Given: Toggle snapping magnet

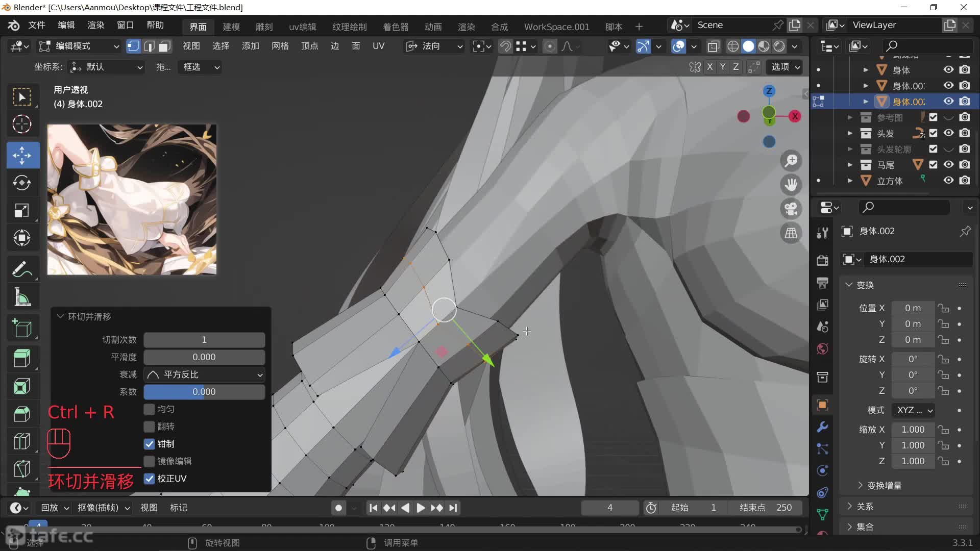Looking at the screenshot, I should [x=505, y=46].
